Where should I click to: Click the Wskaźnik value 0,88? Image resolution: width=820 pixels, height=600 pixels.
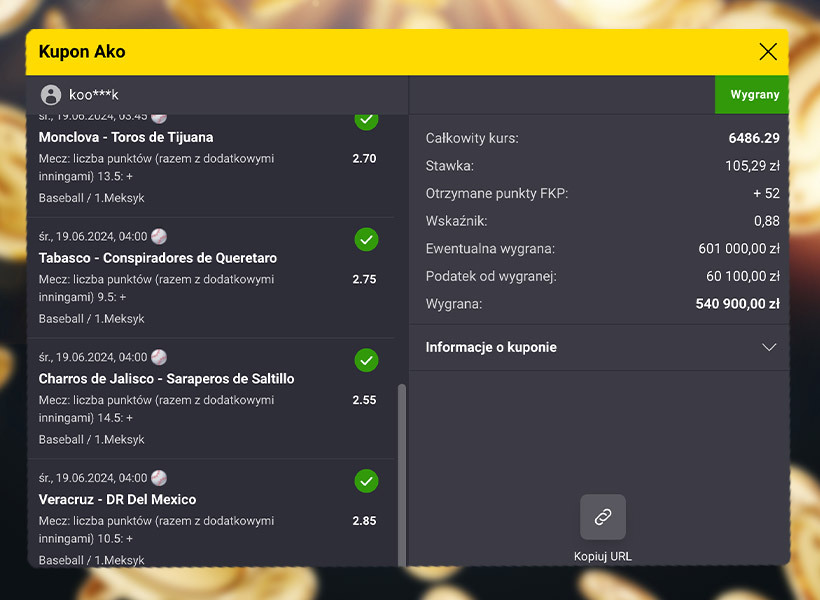point(767,221)
